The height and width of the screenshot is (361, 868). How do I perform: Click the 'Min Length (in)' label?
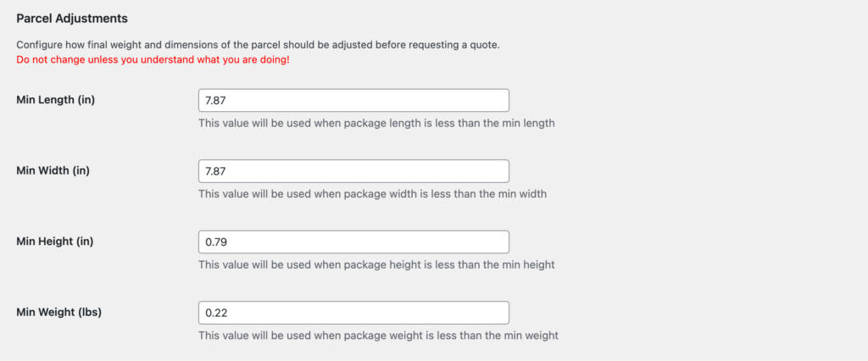pyautogui.click(x=55, y=100)
